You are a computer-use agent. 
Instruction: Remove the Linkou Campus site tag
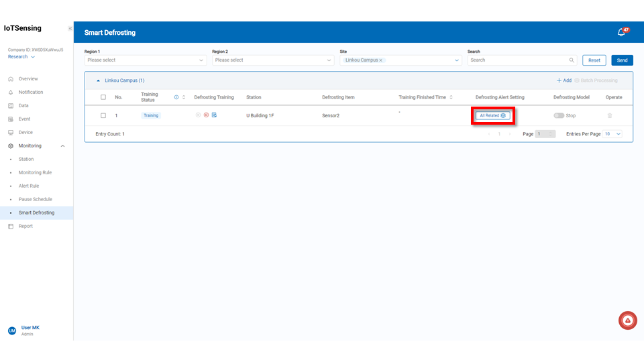pos(381,60)
